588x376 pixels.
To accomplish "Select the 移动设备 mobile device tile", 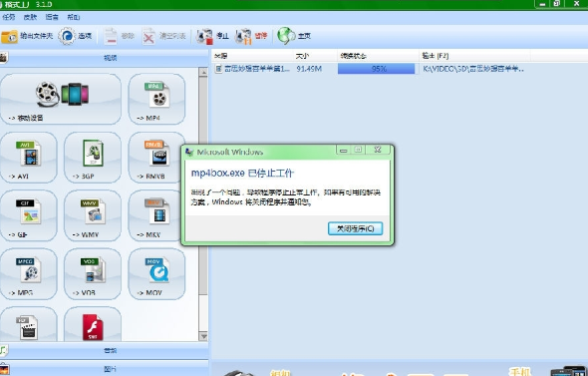I will [x=61, y=99].
